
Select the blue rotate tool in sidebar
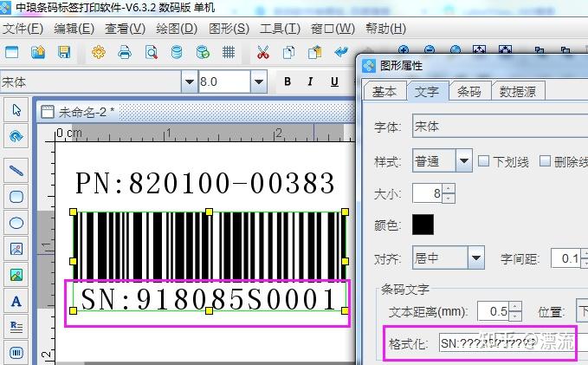coord(16,136)
